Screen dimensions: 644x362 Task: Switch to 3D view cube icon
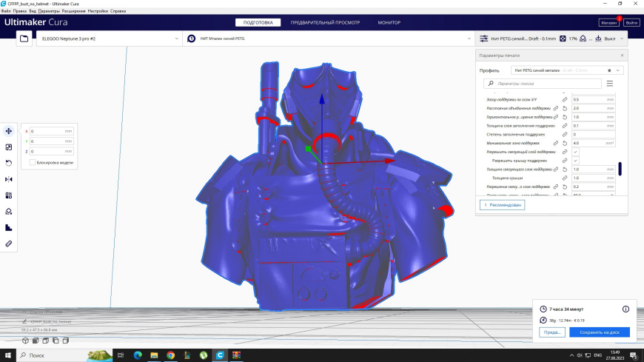pyautogui.click(x=25, y=341)
